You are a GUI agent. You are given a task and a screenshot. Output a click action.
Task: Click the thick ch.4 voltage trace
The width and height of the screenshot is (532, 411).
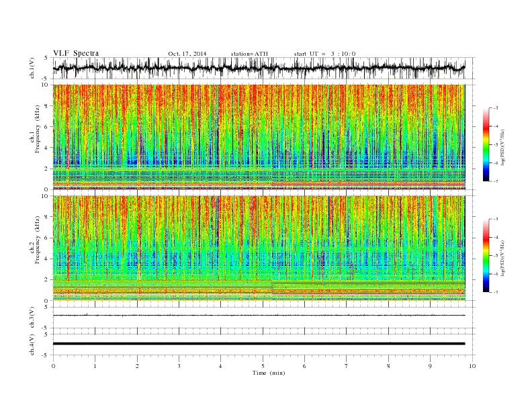259,344
